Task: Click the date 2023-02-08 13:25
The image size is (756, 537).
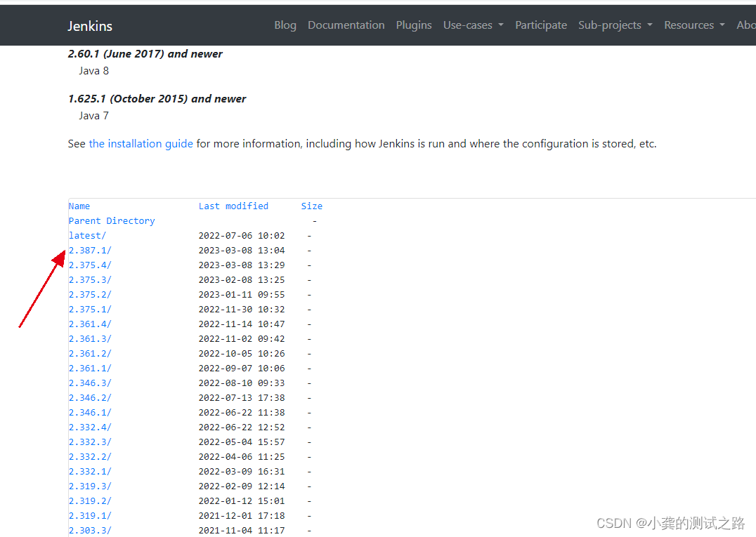Action: (242, 280)
